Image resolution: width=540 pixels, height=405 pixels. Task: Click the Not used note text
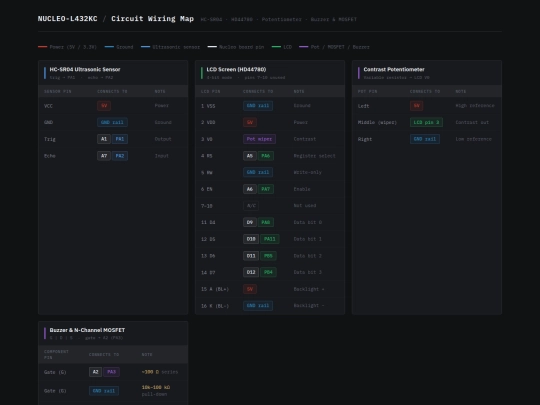point(305,206)
